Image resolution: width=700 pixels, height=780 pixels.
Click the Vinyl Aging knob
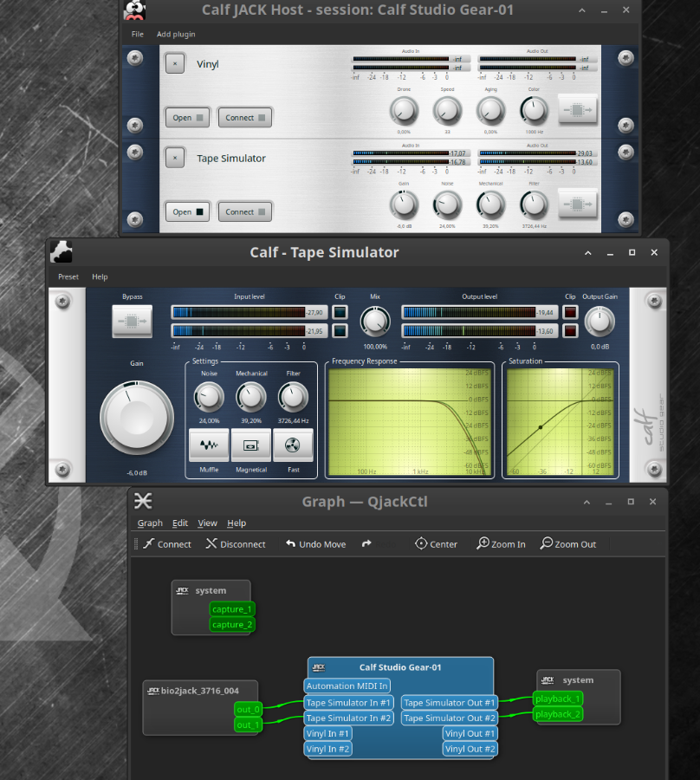coord(490,110)
